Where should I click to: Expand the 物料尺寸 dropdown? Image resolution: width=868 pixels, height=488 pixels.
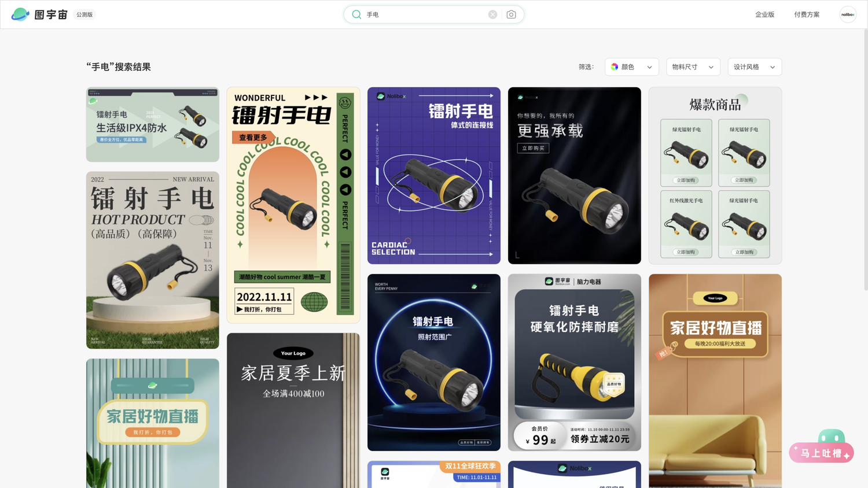693,67
